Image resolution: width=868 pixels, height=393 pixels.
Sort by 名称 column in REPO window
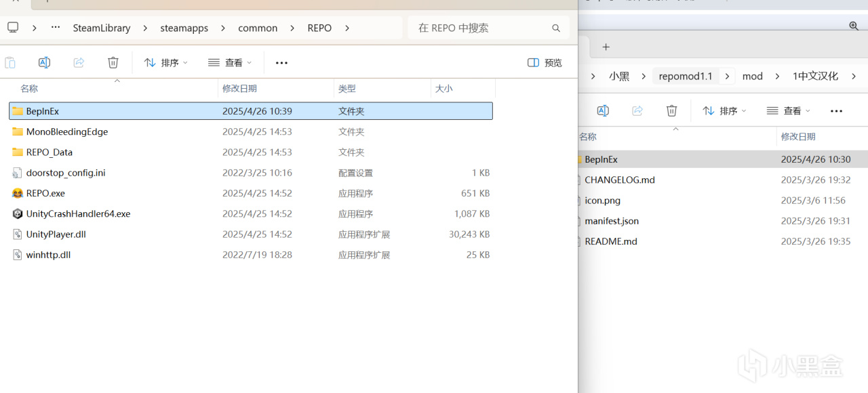29,89
